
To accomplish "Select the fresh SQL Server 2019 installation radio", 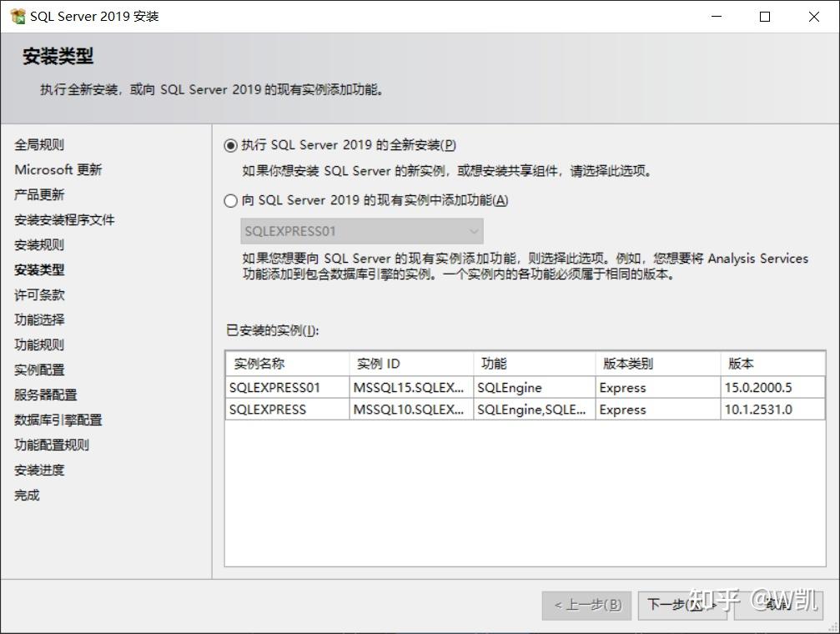I will pyautogui.click(x=231, y=145).
